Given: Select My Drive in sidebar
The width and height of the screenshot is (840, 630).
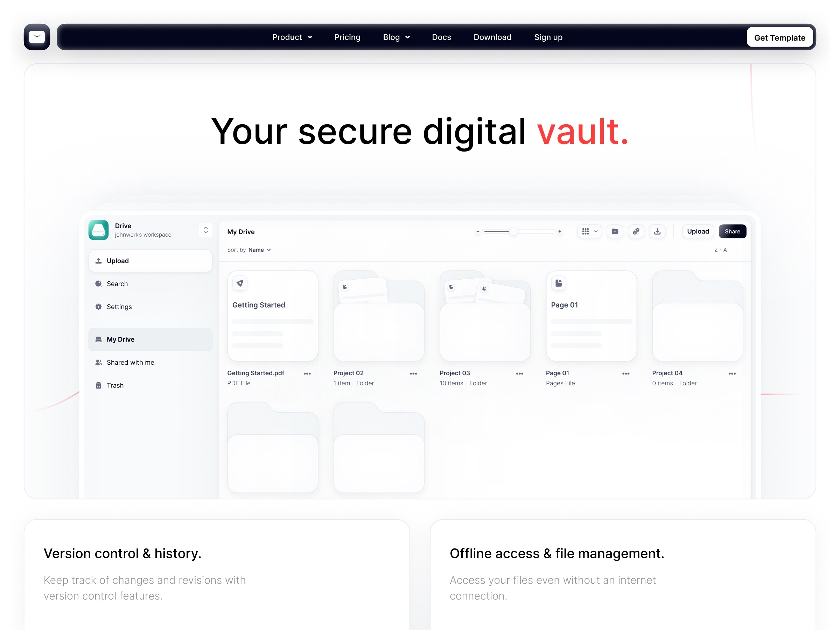Looking at the screenshot, I should click(151, 339).
